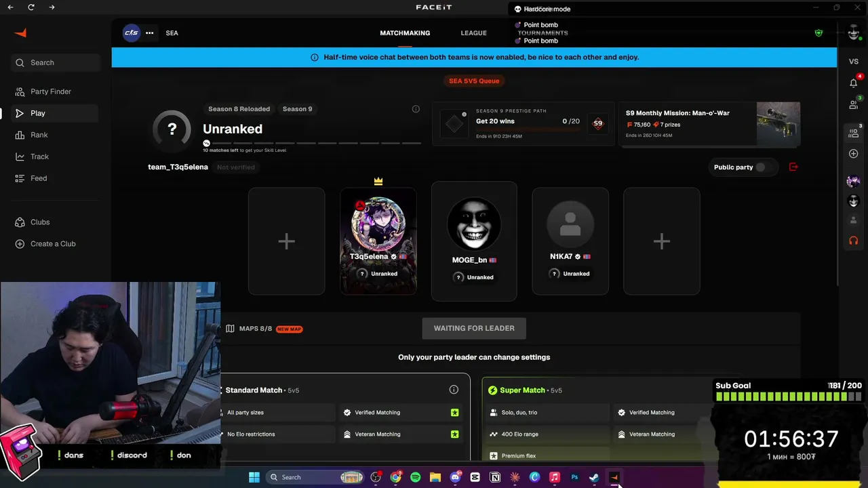Go back with the back arrow
Image resolution: width=868 pixels, height=488 pixels.
(10, 7)
